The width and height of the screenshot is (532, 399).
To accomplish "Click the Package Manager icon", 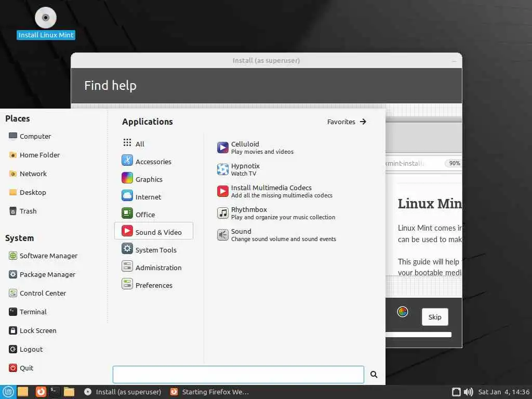I will pyautogui.click(x=13, y=274).
